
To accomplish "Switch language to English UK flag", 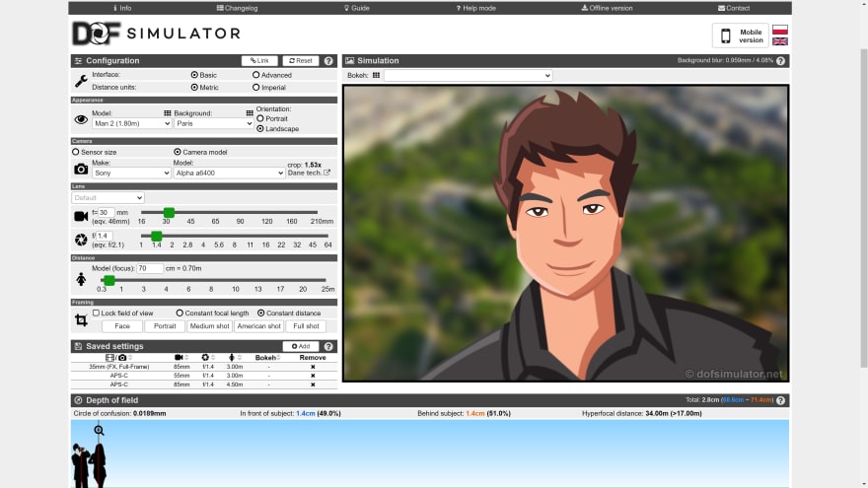I will click(780, 41).
